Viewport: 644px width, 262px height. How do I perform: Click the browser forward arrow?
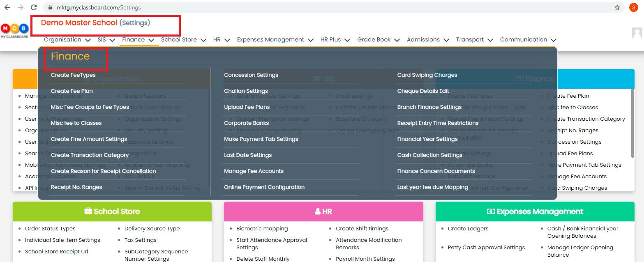click(20, 7)
